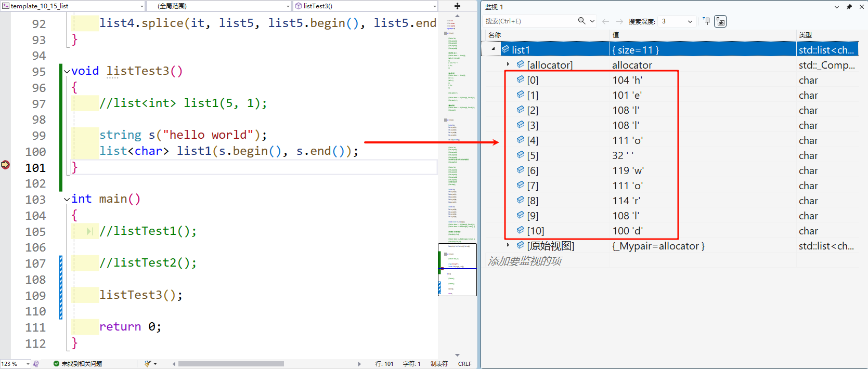Viewport: 868px width, 369px height.
Task: Click the cube icon beside element [10]
Action: [521, 230]
